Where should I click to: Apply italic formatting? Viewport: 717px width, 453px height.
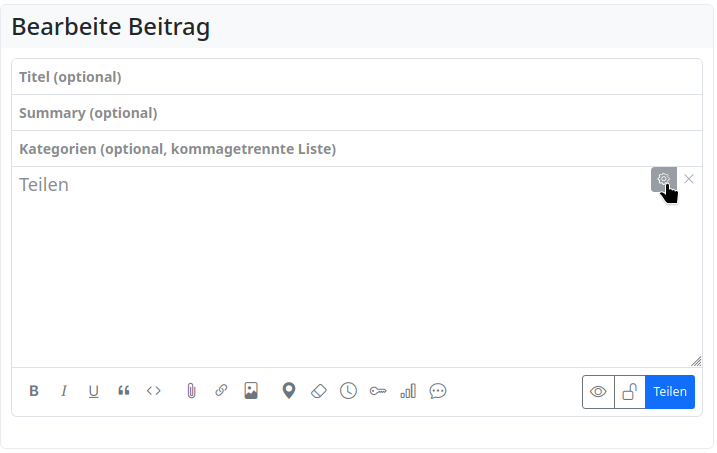tap(64, 391)
